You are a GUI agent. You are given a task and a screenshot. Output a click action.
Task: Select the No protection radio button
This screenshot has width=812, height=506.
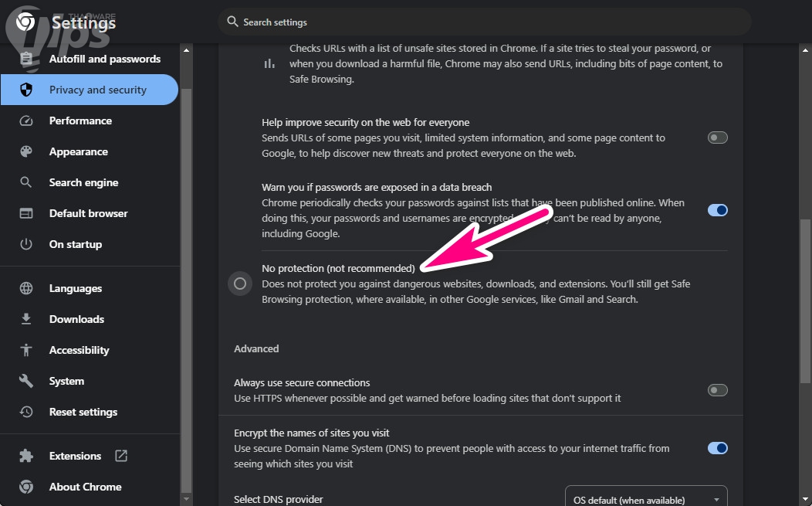click(x=240, y=284)
